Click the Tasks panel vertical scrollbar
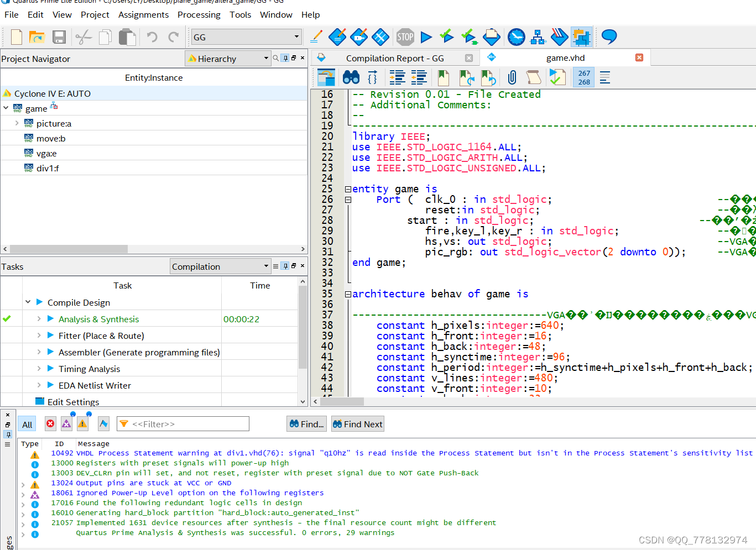Image resolution: width=756 pixels, height=550 pixels. click(303, 327)
